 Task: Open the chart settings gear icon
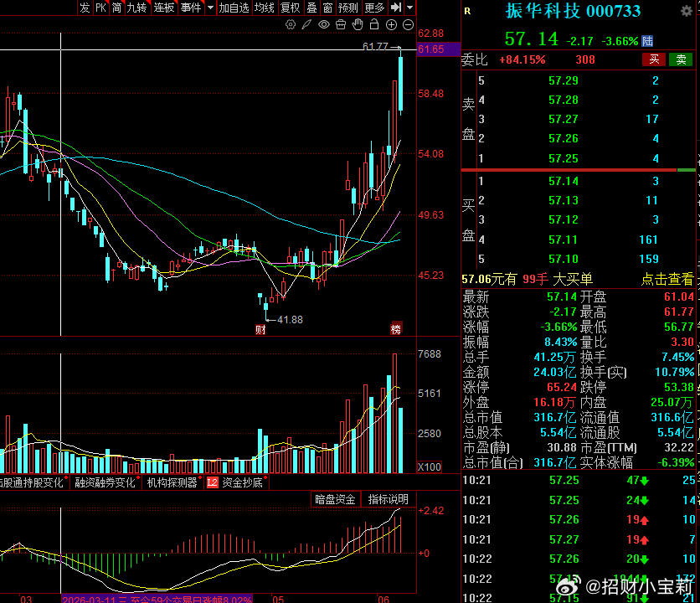point(291,24)
